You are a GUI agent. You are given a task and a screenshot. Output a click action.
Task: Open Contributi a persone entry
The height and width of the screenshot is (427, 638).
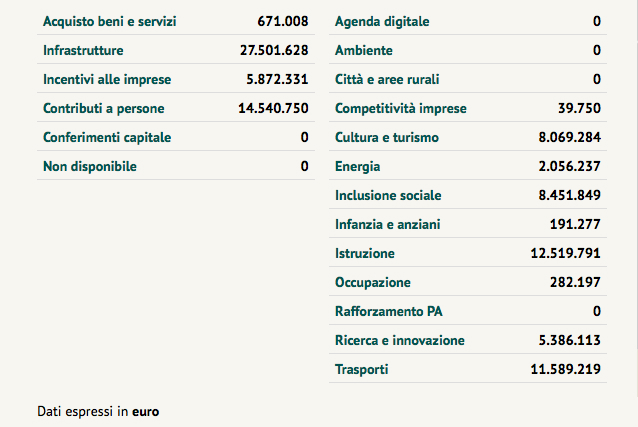104,108
